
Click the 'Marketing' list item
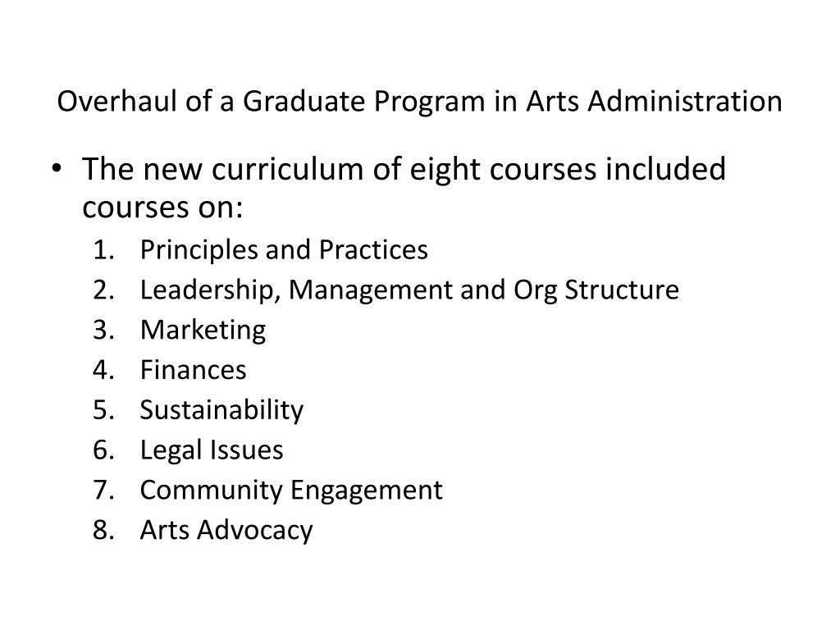[203, 330]
